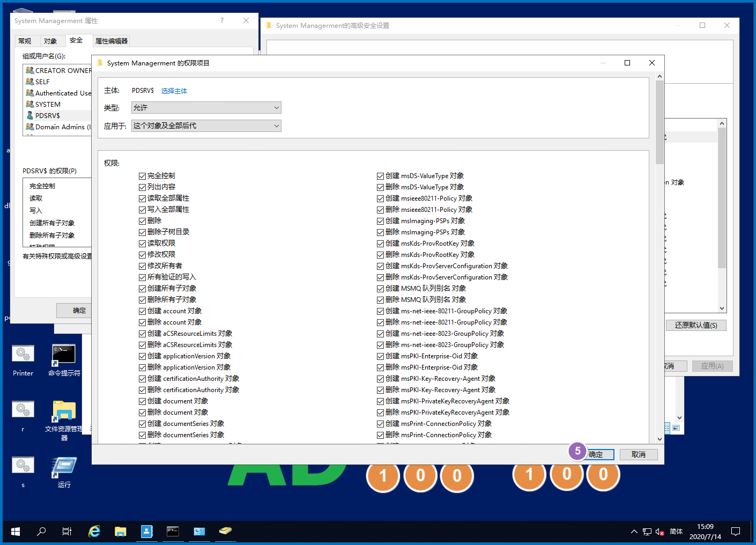Viewport: 756px width, 545px height.
Task: Switch to 属性编辑器 tab
Action: click(112, 41)
